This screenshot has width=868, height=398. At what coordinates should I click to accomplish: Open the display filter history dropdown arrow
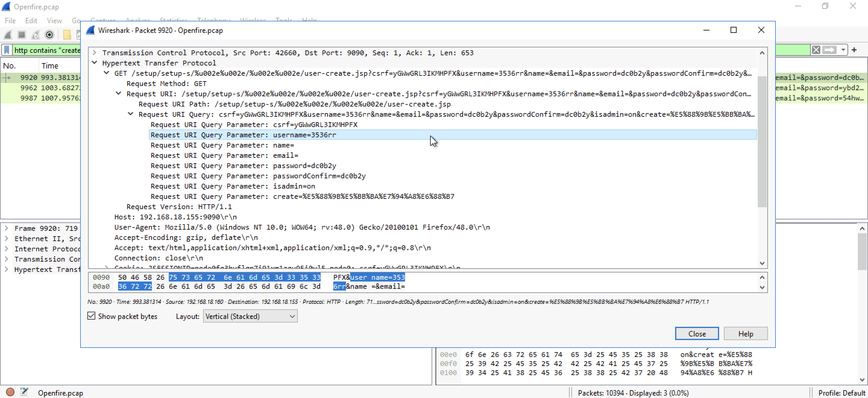(x=843, y=50)
